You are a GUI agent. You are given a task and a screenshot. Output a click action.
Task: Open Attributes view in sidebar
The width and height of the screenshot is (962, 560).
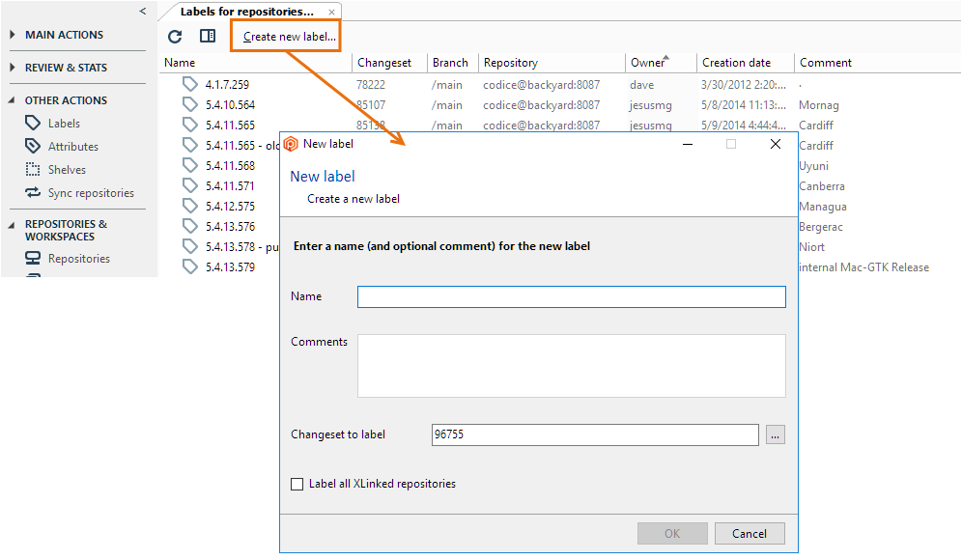click(73, 147)
